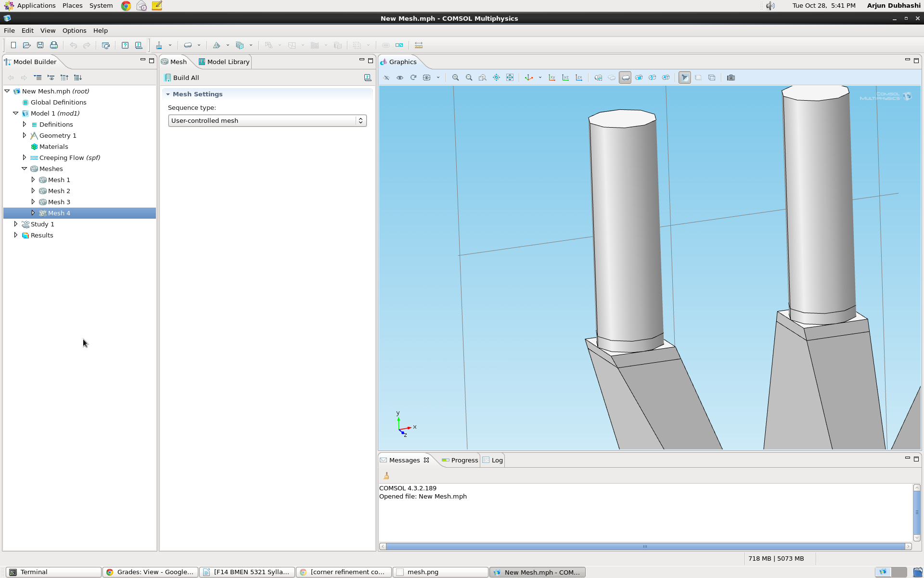The image size is (924, 578).
Task: Open the Options menu
Action: click(75, 30)
